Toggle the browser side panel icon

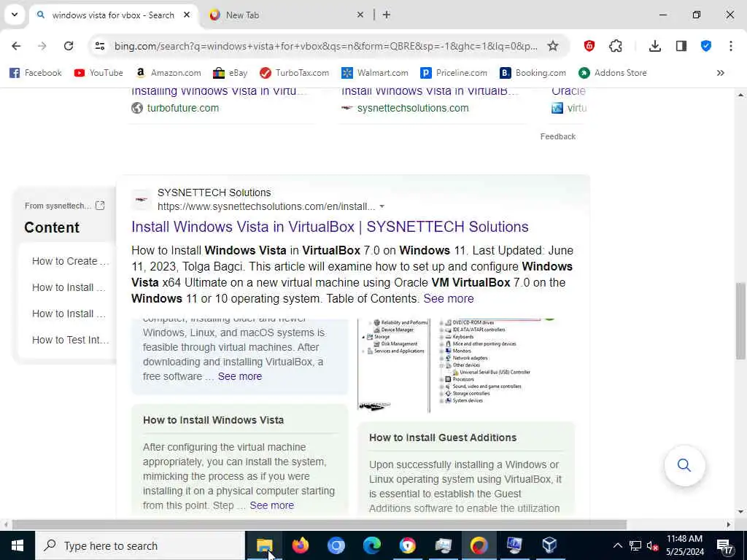(x=681, y=46)
